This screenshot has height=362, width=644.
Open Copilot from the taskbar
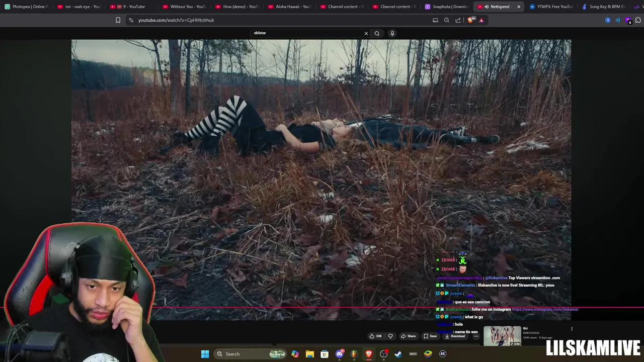[x=295, y=354]
